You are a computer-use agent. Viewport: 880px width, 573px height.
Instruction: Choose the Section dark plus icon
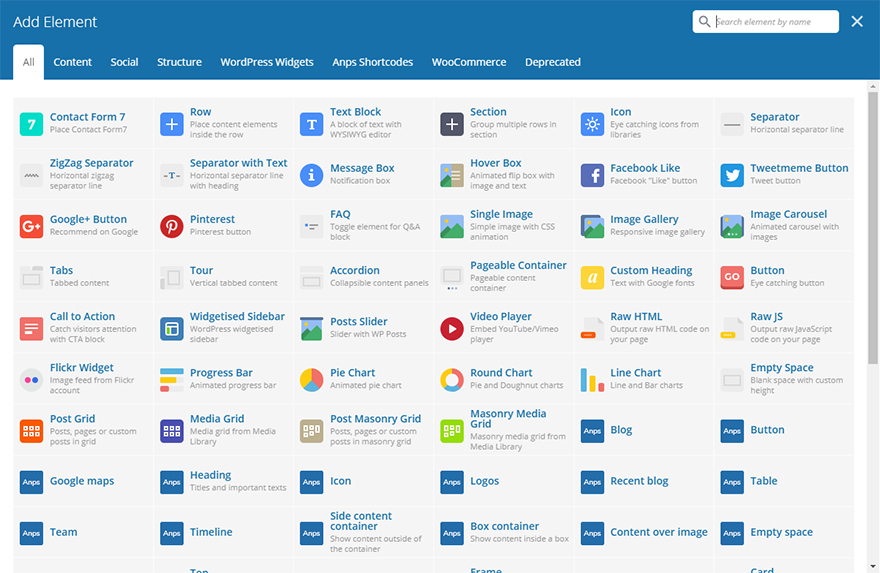pyautogui.click(x=452, y=124)
